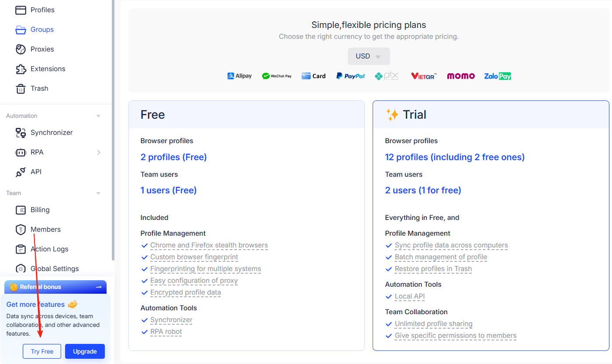612x364 pixels.
Task: Open the Profiles sidebar icon
Action: click(x=21, y=10)
